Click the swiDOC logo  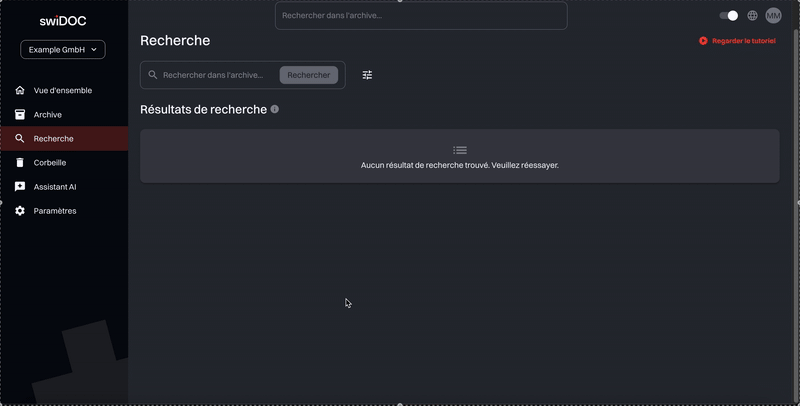point(63,21)
